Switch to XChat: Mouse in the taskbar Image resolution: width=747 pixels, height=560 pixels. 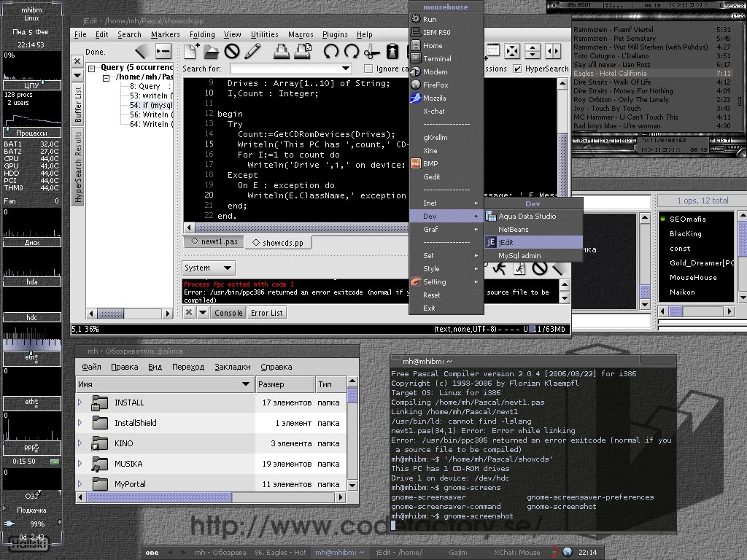click(x=517, y=553)
